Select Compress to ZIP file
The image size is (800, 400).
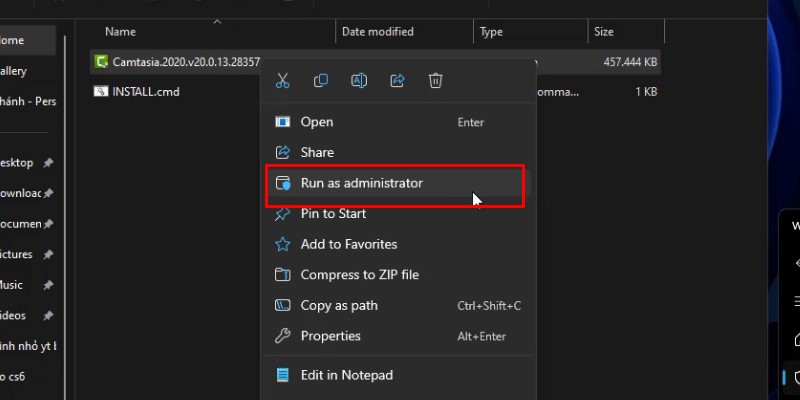(x=359, y=275)
